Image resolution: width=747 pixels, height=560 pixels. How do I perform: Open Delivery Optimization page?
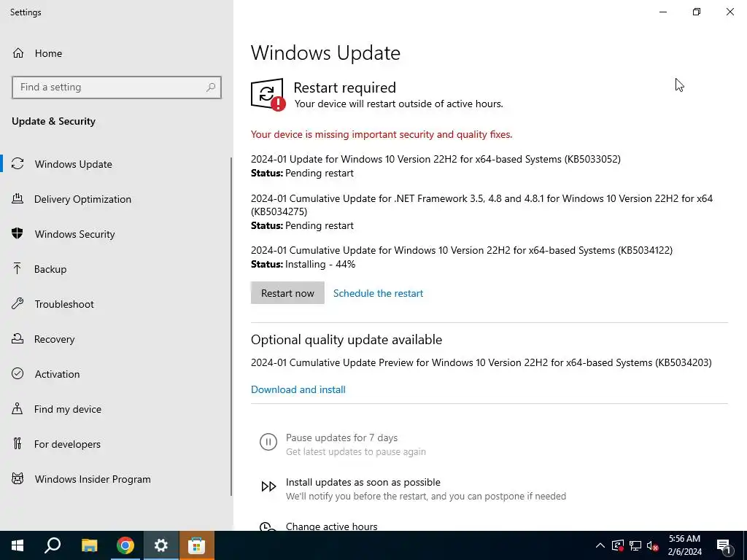point(116,199)
